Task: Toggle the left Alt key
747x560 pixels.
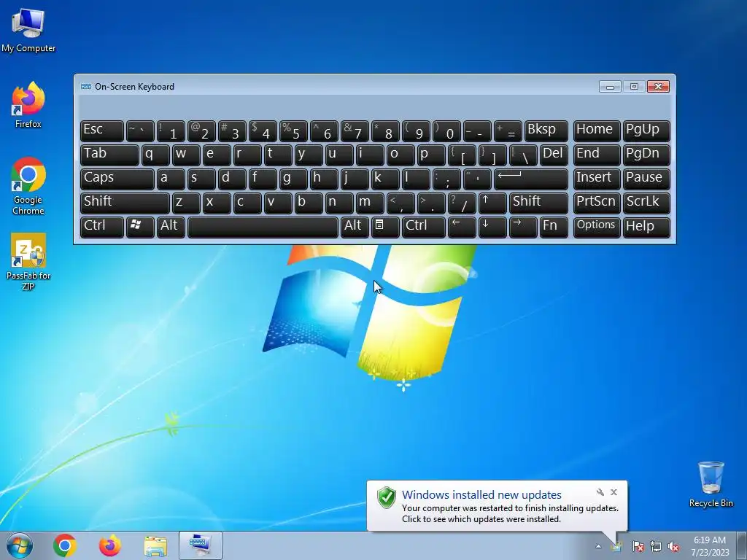Action: pyautogui.click(x=171, y=227)
